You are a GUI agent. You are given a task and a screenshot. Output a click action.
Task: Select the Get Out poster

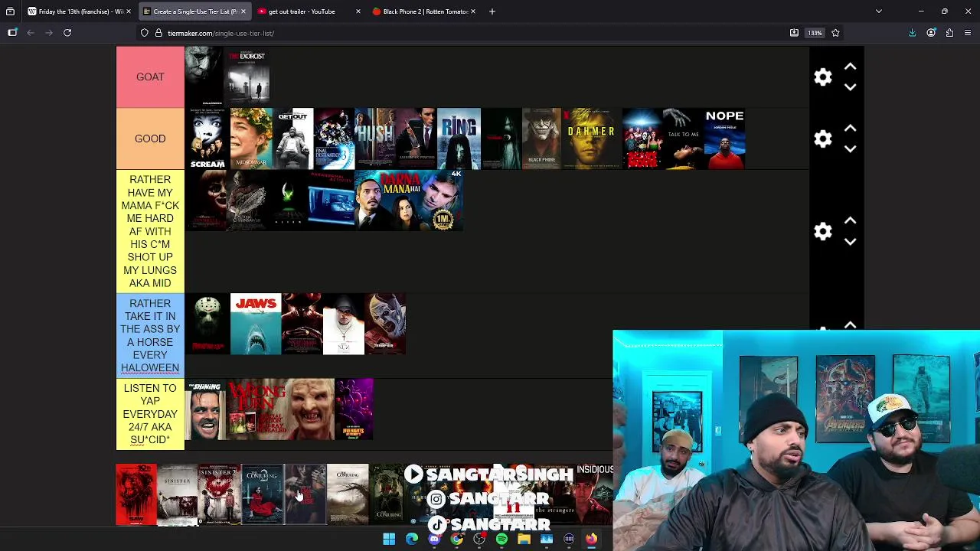point(293,139)
